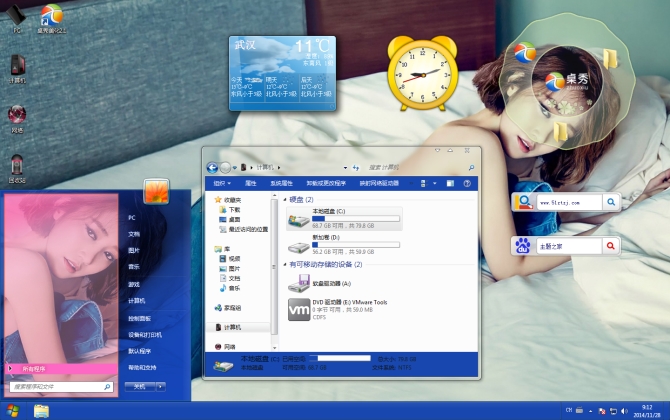Open the shutdown options arrow in Start menu

coord(159,385)
